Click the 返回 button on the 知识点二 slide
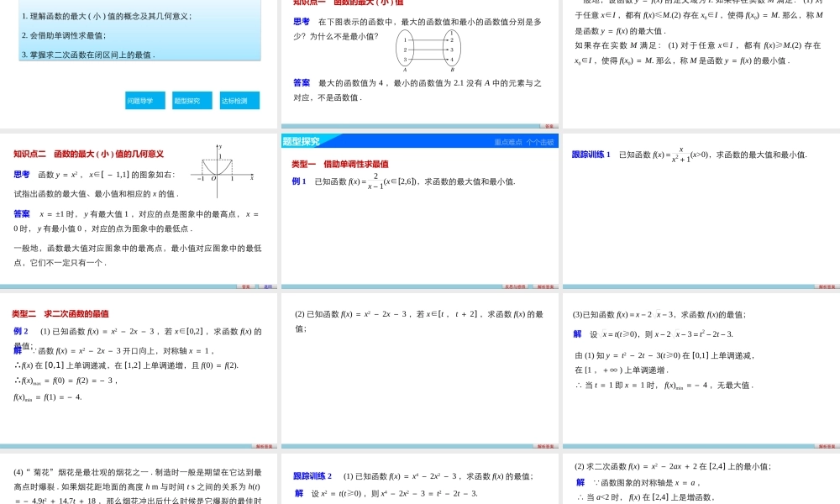Viewport: 840px width, 504px height. tap(265, 287)
